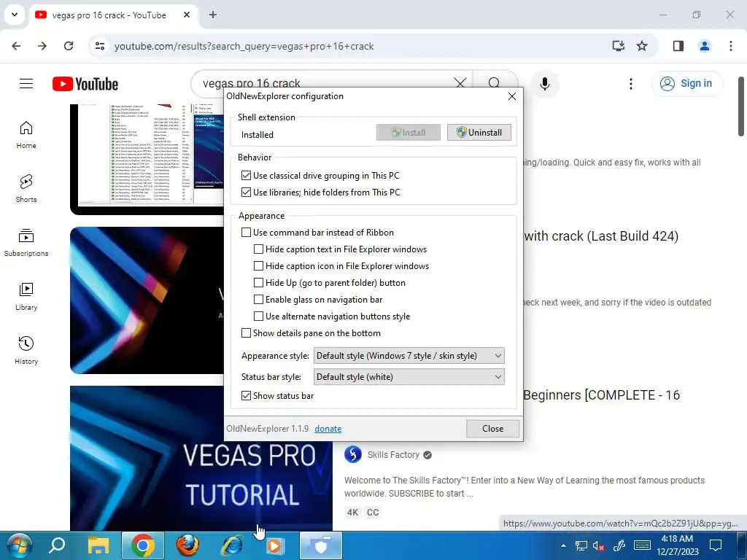Open the Chrome profile icon
Screen dimensions: 747x560
pyautogui.click(x=705, y=46)
